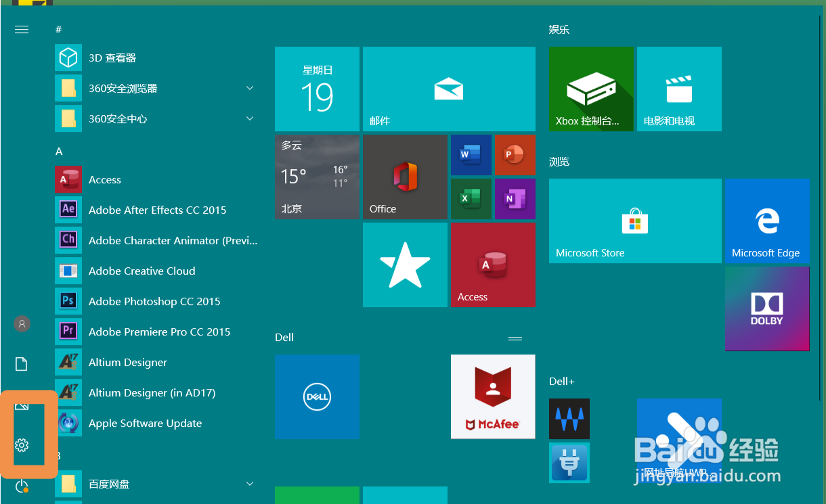Open the blue Dell tile
The width and height of the screenshot is (826, 504).
[317, 397]
